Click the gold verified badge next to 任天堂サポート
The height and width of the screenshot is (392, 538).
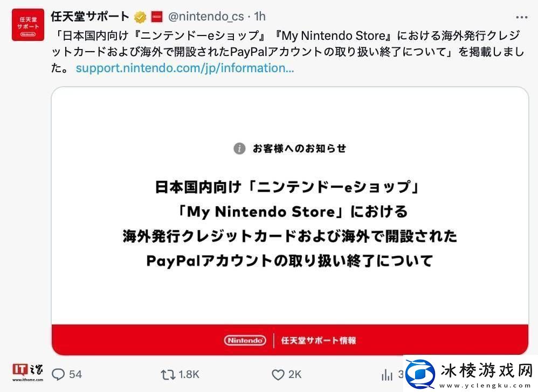point(140,16)
